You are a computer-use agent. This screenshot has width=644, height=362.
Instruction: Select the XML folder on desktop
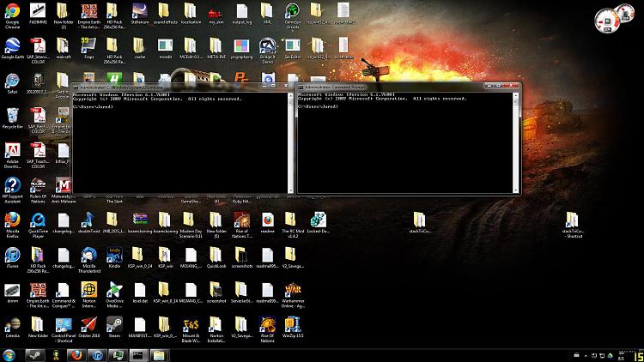click(x=267, y=14)
